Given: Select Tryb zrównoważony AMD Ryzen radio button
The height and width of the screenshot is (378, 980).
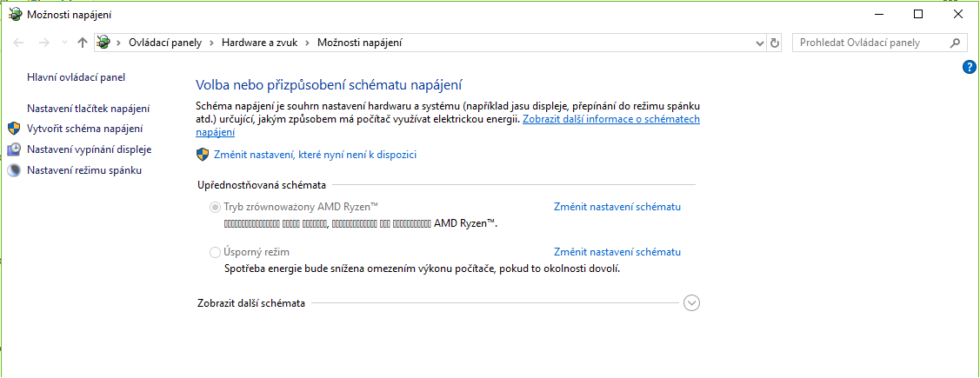Looking at the screenshot, I should (216, 207).
